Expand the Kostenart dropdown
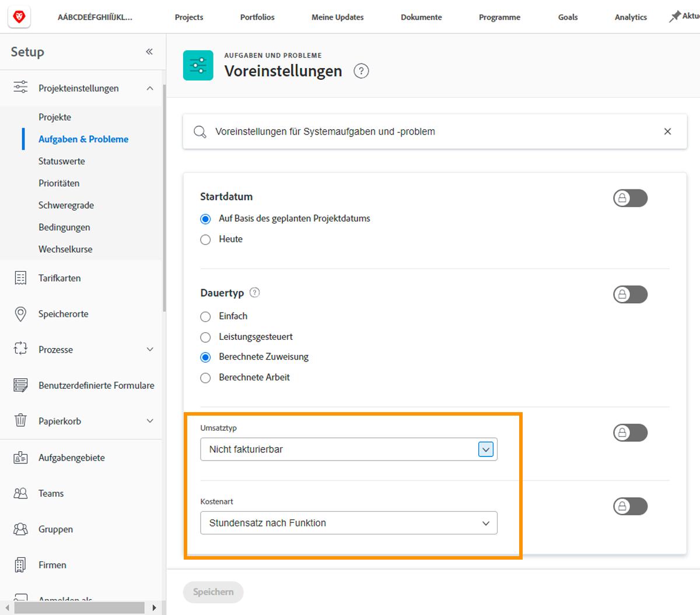The width and height of the screenshot is (700, 615). tap(486, 523)
